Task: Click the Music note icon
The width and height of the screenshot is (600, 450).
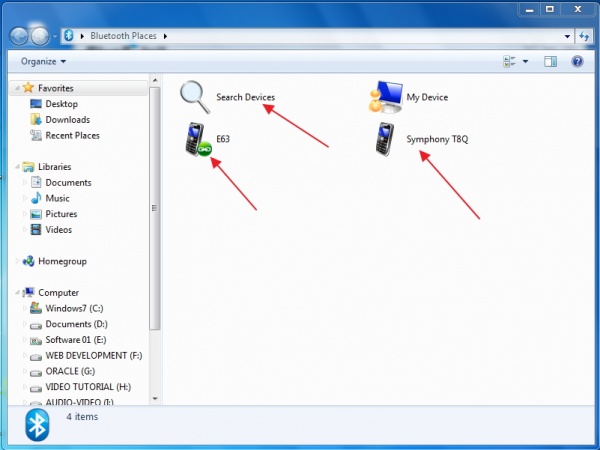Action: (36, 198)
